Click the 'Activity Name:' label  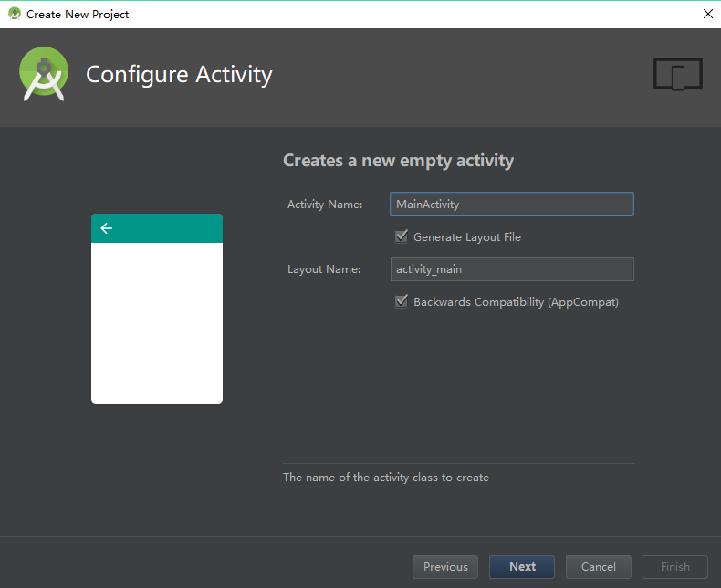pyautogui.click(x=325, y=205)
